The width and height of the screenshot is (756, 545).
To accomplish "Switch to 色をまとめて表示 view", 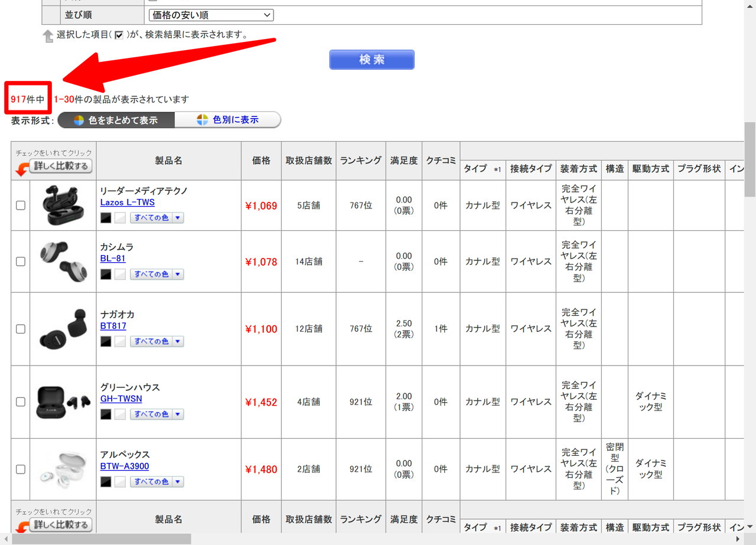I will point(116,120).
